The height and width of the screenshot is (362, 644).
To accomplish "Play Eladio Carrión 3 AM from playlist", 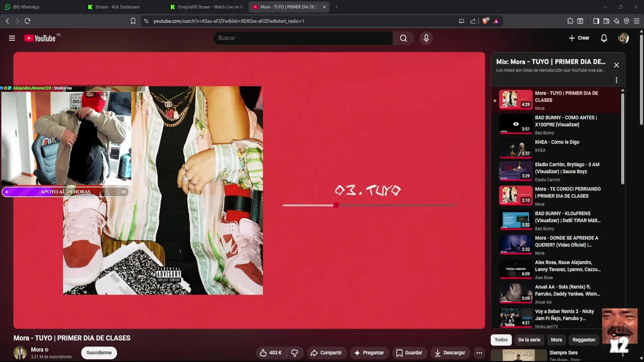I will [557, 172].
